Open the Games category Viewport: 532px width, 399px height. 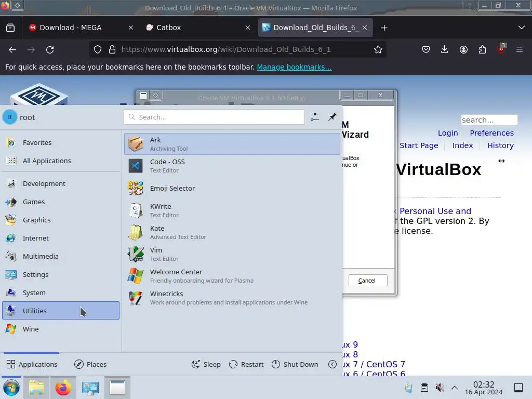pos(61,202)
